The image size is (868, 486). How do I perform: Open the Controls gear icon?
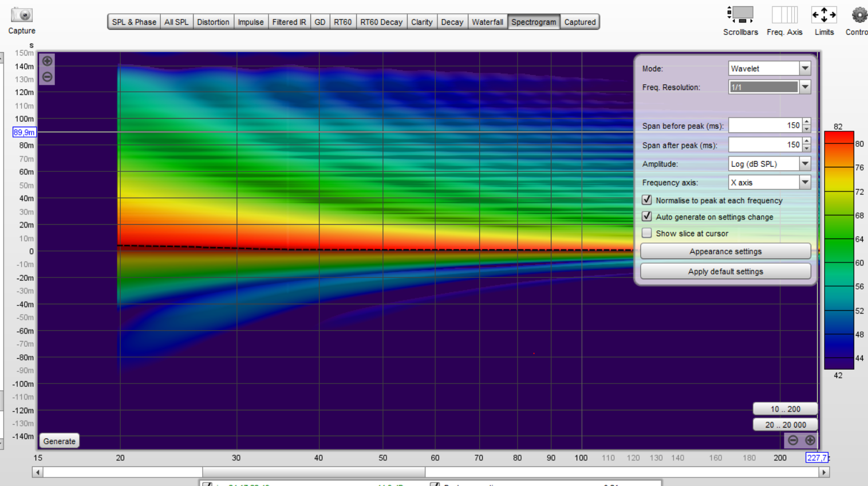pyautogui.click(x=859, y=15)
